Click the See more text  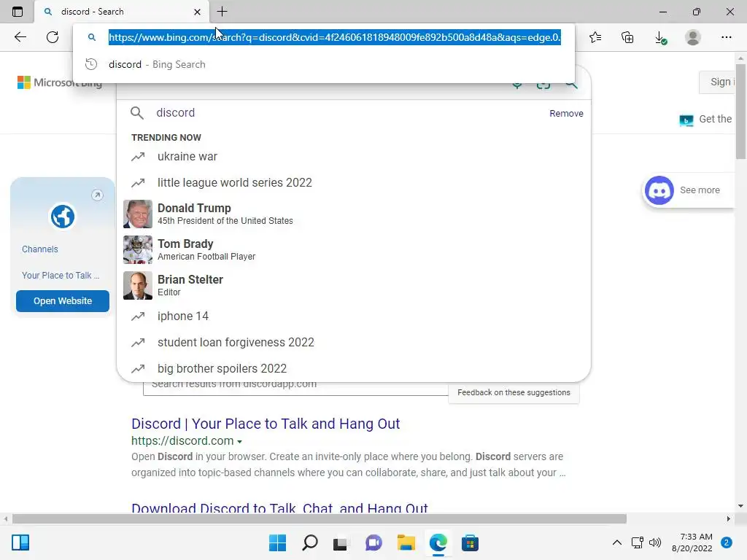click(700, 190)
